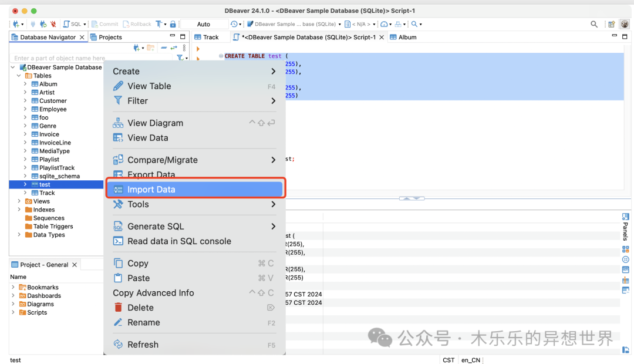Choose Refresh from the context menu

point(194,345)
